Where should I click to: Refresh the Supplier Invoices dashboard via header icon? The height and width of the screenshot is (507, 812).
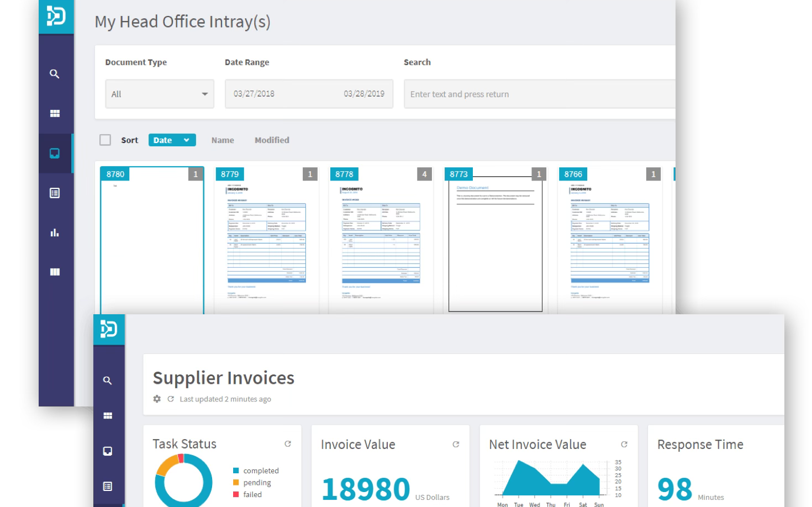coord(171,399)
